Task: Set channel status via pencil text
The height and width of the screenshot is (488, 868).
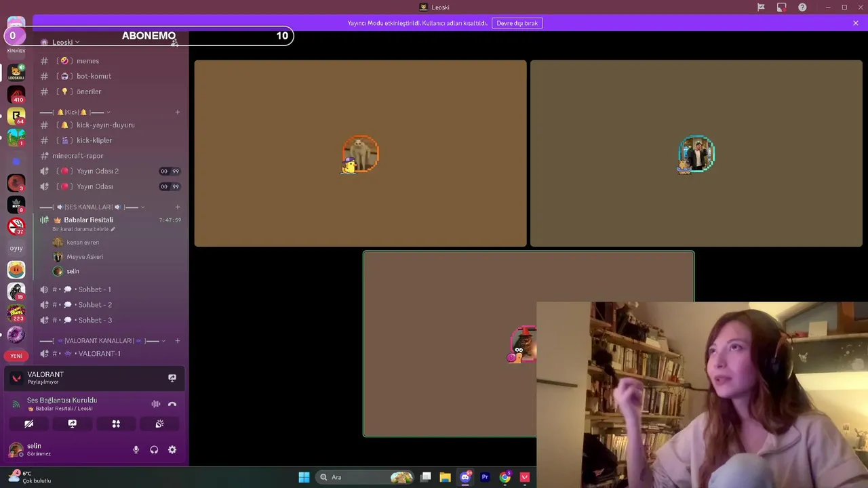Action: click(x=84, y=229)
